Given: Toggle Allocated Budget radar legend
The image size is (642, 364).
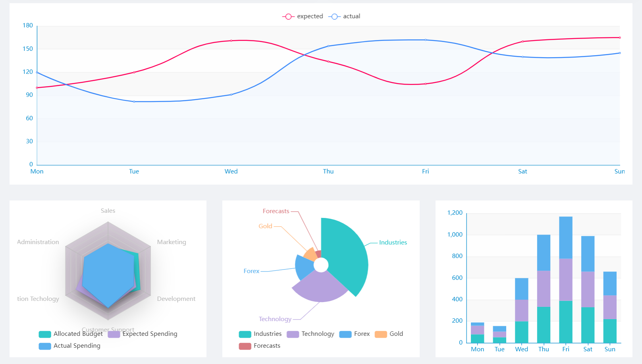Looking at the screenshot, I should pyautogui.click(x=71, y=334).
